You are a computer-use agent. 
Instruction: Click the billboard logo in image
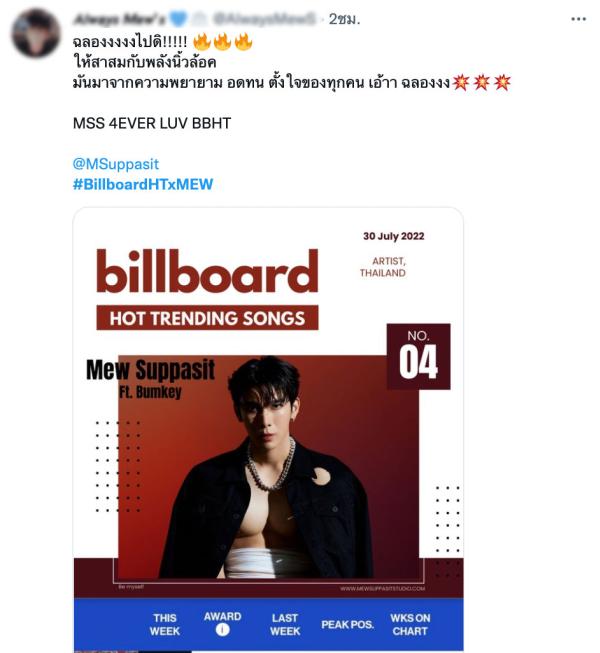(207, 272)
